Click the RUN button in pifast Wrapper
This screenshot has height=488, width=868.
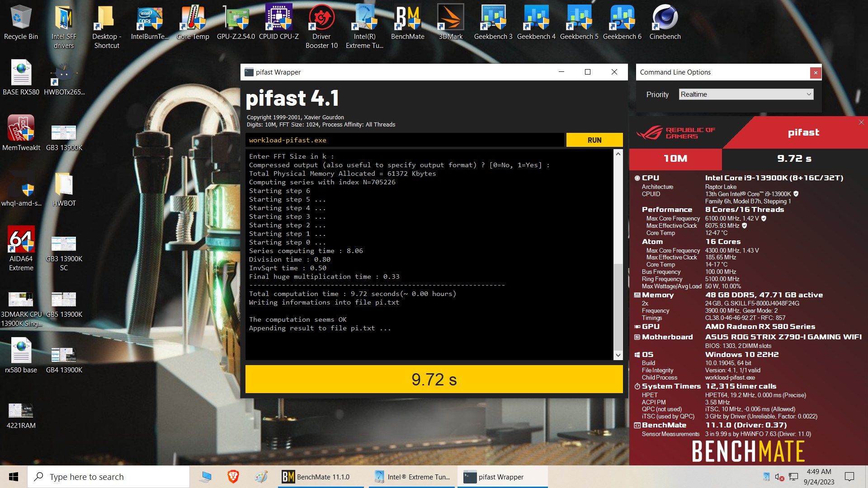(594, 140)
